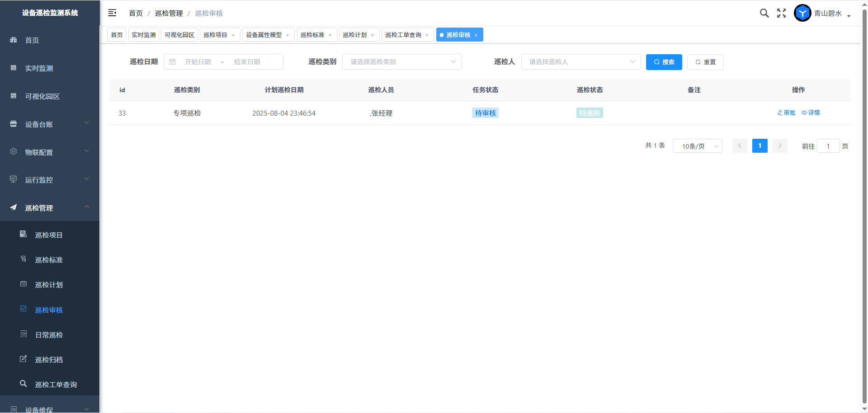Open the header search magnifier icon
The height and width of the screenshot is (413, 868).
pos(764,13)
